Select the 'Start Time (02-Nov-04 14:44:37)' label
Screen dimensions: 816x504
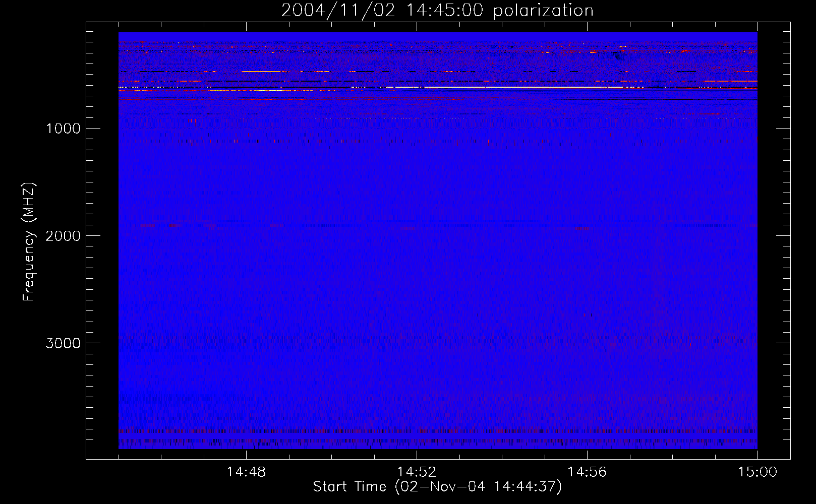point(437,487)
